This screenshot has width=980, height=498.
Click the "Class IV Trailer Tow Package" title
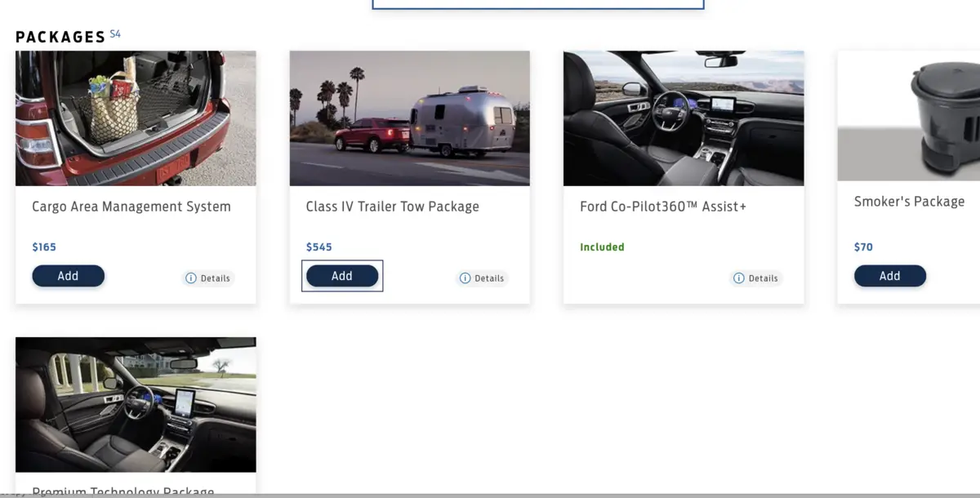tap(393, 207)
